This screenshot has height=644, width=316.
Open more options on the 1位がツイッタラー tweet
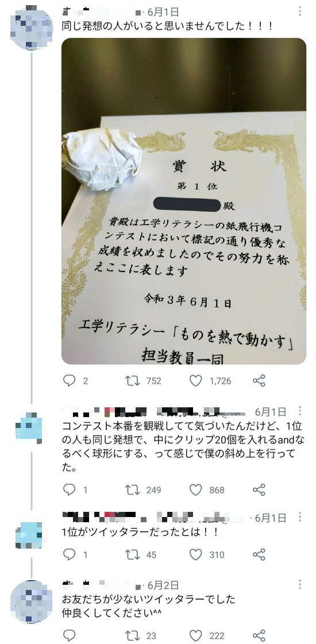(x=300, y=517)
